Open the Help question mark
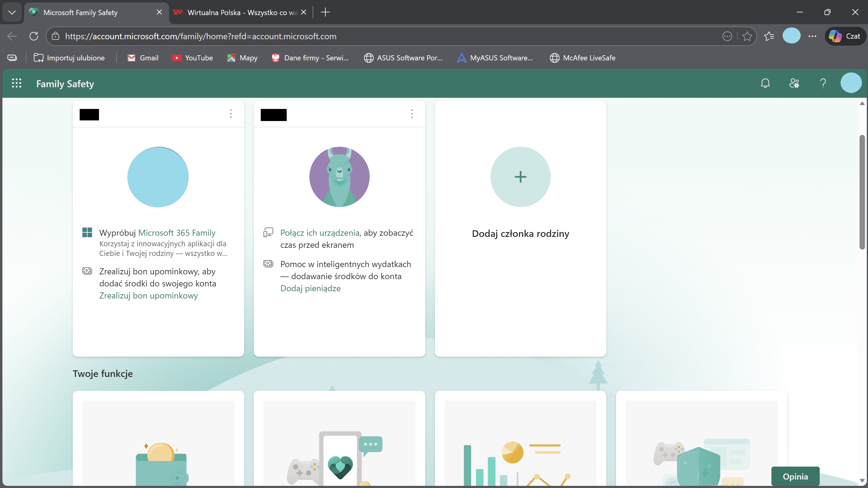Image resolution: width=868 pixels, height=488 pixels. pyautogui.click(x=823, y=83)
